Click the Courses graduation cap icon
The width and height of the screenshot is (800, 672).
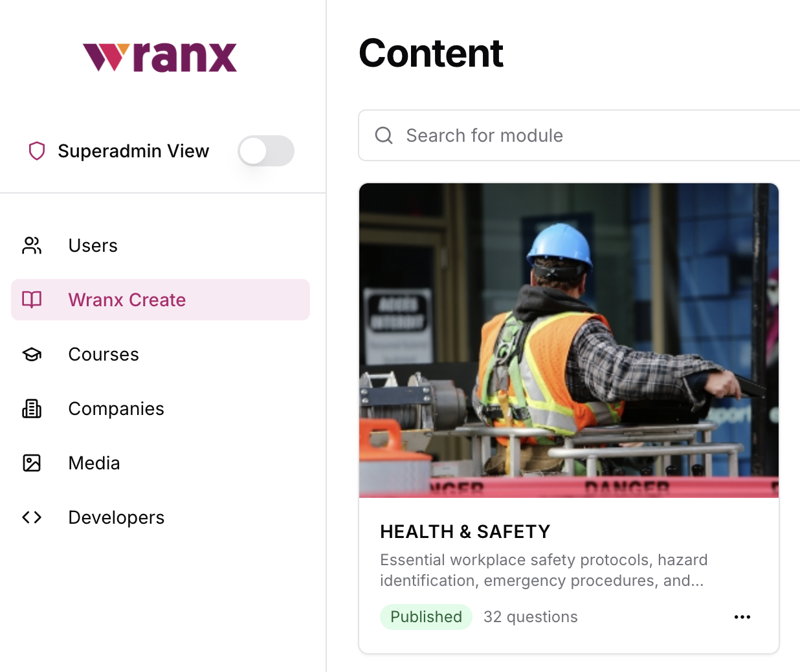pos(32,354)
